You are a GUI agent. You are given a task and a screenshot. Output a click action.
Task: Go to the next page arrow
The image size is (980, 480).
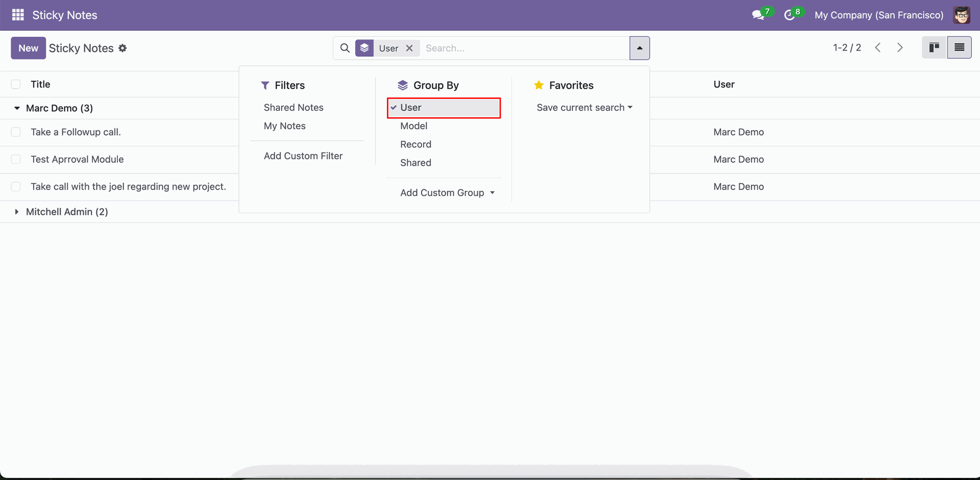[x=900, y=47]
